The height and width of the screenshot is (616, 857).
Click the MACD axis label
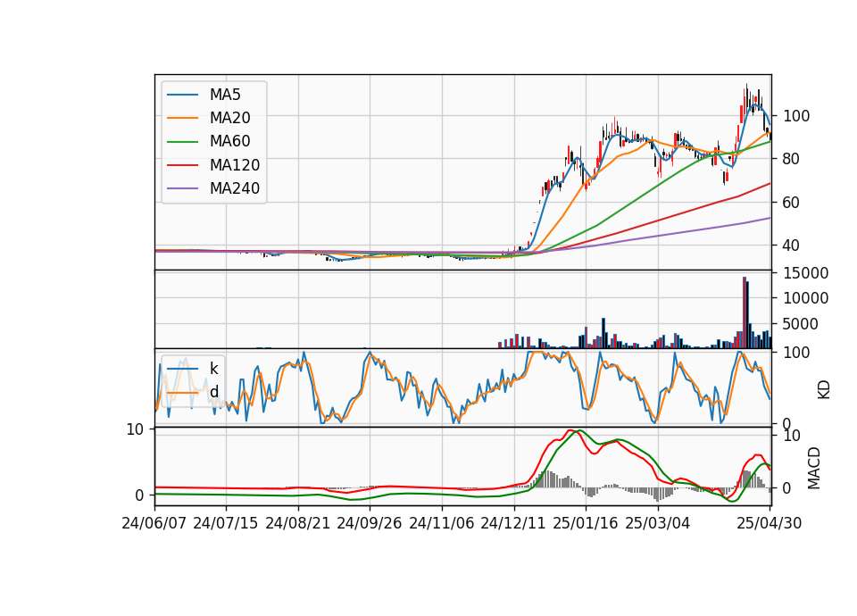pos(814,468)
